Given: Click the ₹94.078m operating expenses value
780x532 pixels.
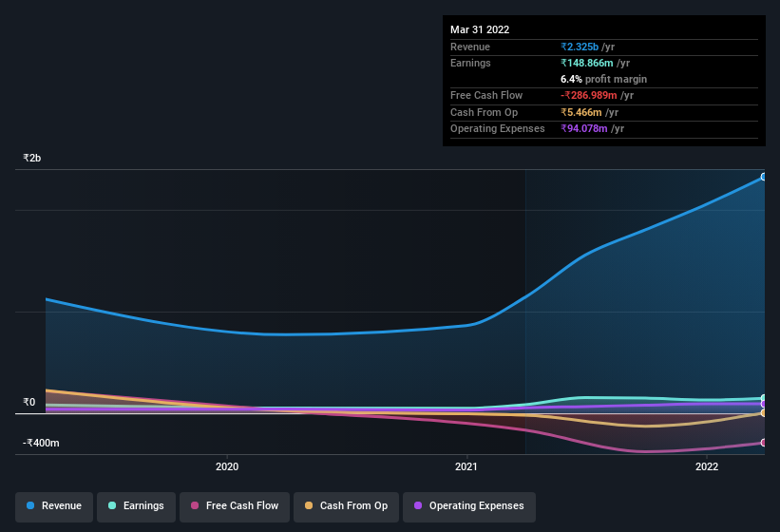Looking at the screenshot, I should click(584, 128).
